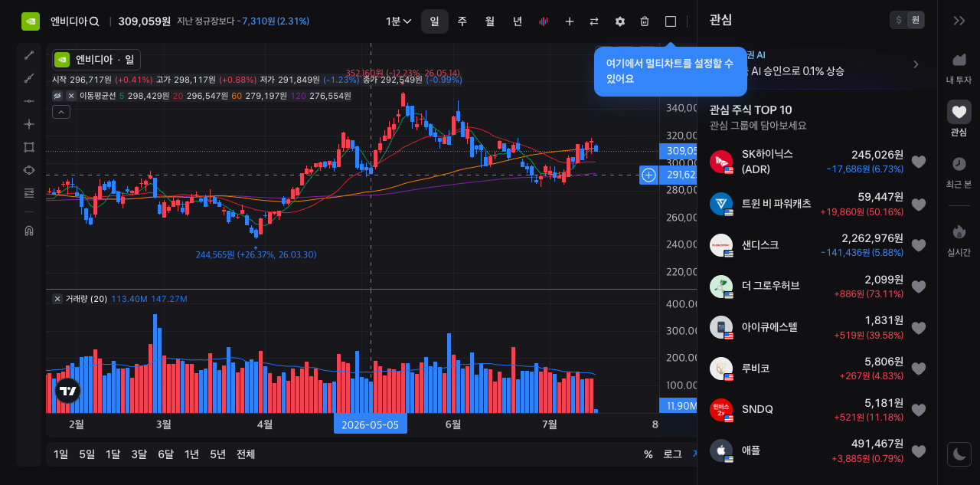980x485 pixels.
Task: Set chart range to 3달
Action: [x=139, y=454]
